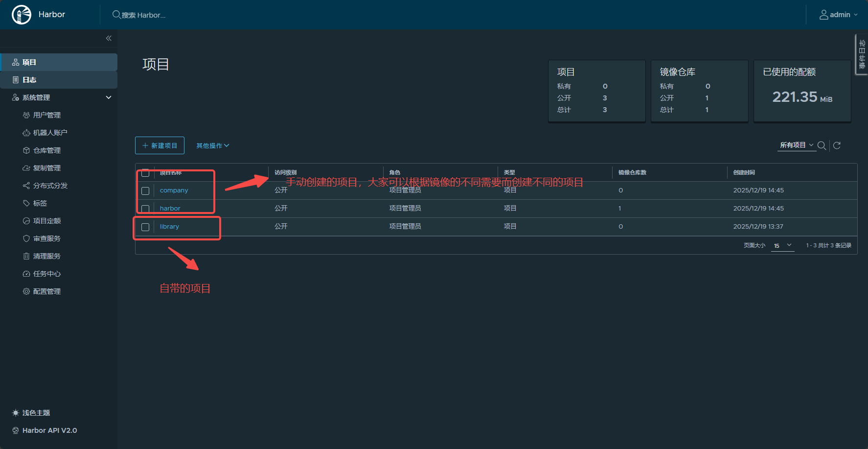The image size is (868, 449).
Task: Click the 2025/12/19 13:37 creation time
Action: tap(758, 227)
